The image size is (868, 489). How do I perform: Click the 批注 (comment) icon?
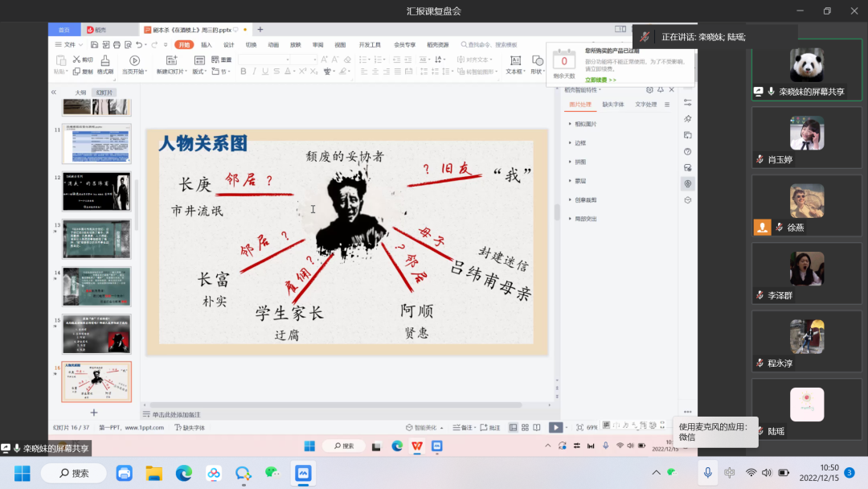[x=491, y=427]
